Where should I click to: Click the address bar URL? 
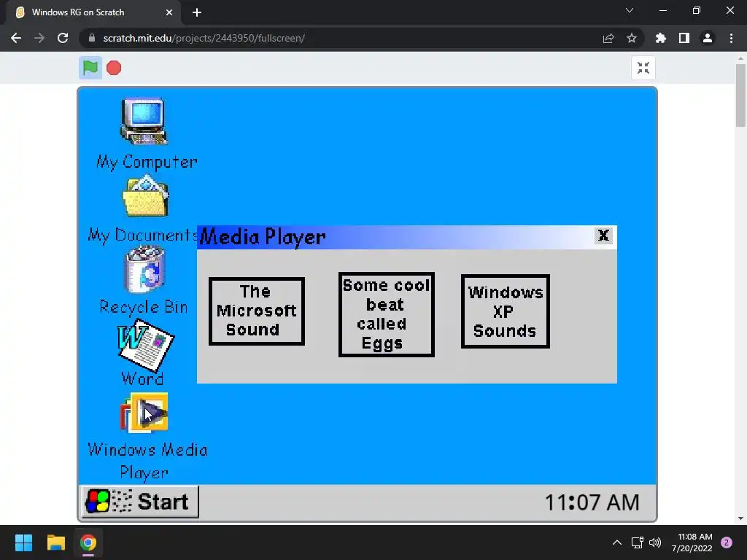(204, 38)
